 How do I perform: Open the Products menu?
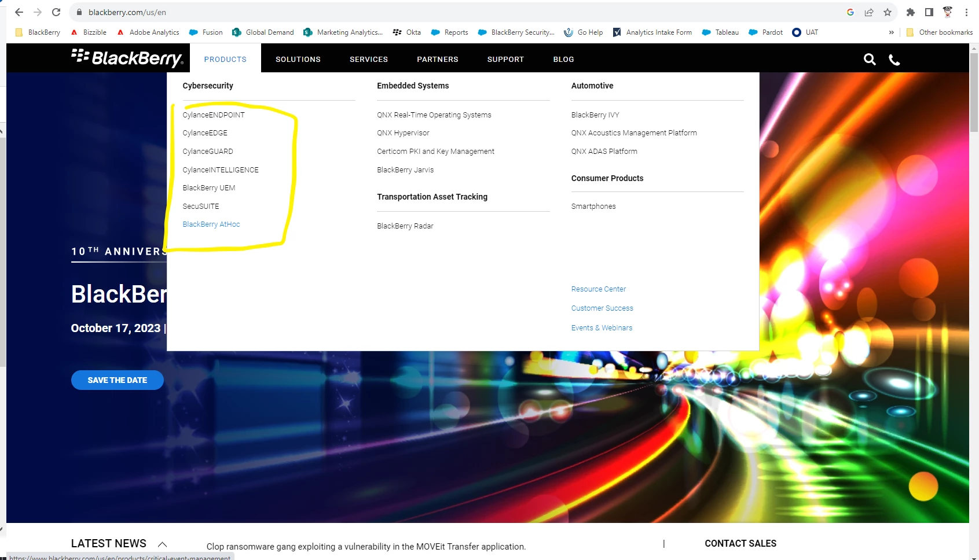(225, 60)
